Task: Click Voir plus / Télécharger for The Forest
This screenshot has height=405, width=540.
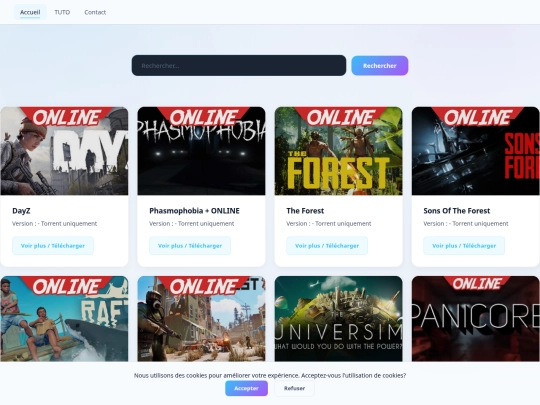Action: pos(327,246)
